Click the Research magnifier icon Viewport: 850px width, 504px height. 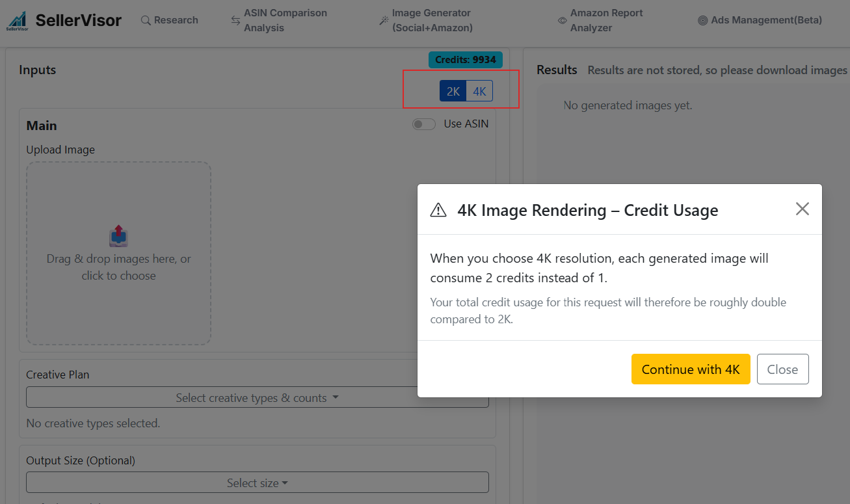click(x=146, y=21)
